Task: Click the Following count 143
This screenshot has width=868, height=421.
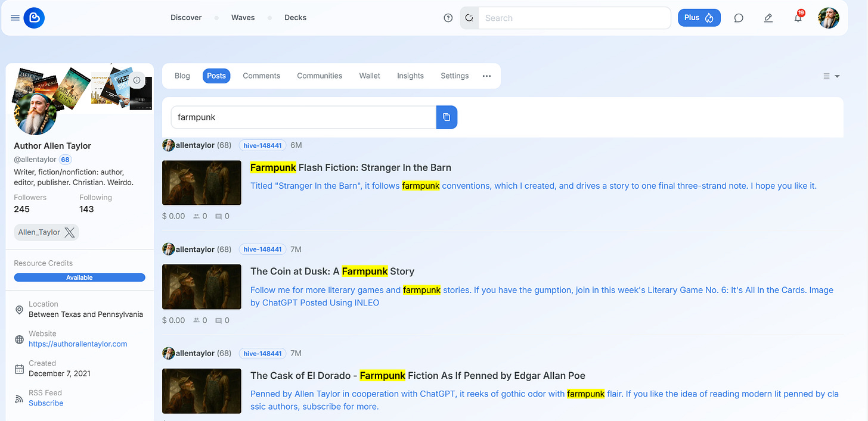Action: click(88, 209)
